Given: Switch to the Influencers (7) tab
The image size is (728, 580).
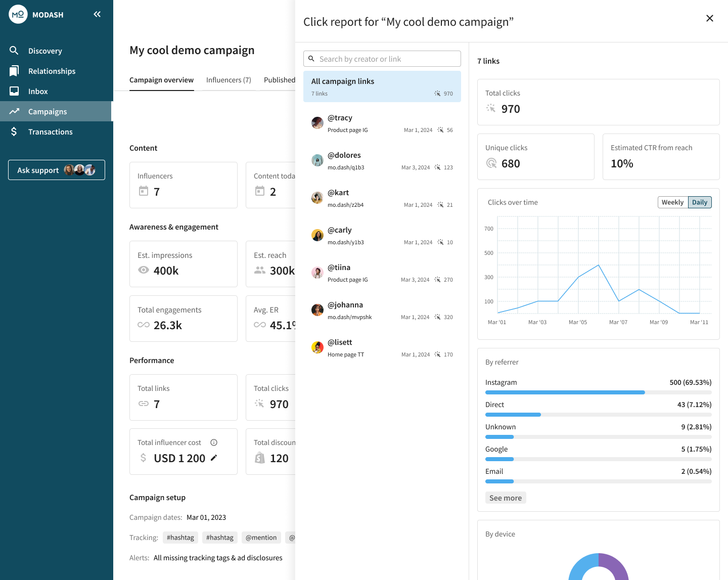Looking at the screenshot, I should (x=229, y=80).
